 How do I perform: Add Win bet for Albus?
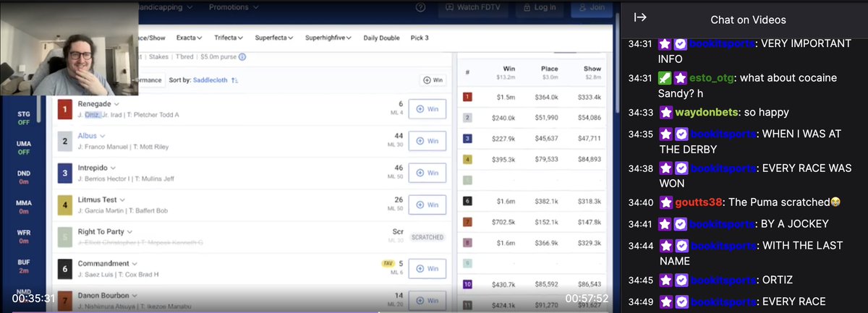pyautogui.click(x=427, y=141)
